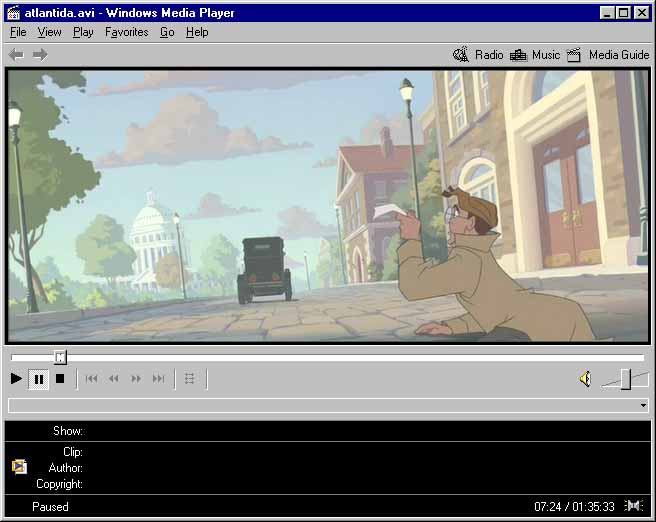Image resolution: width=656 pixels, height=522 pixels.
Task: Click the seek bar thumb
Action: [60, 357]
